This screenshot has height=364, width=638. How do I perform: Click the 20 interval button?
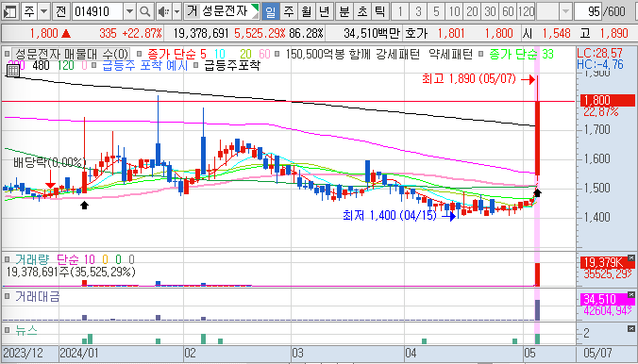tap(472, 11)
